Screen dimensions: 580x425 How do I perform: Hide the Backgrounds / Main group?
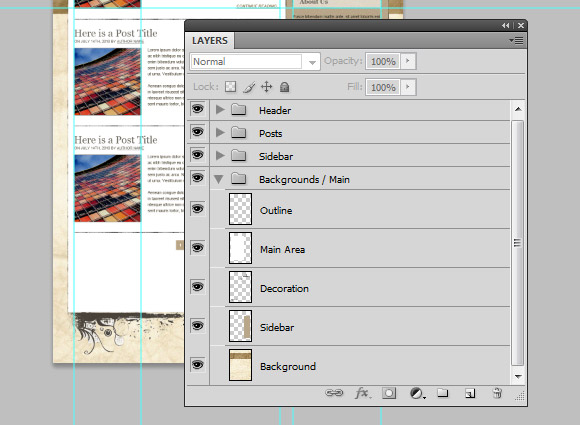(x=198, y=178)
